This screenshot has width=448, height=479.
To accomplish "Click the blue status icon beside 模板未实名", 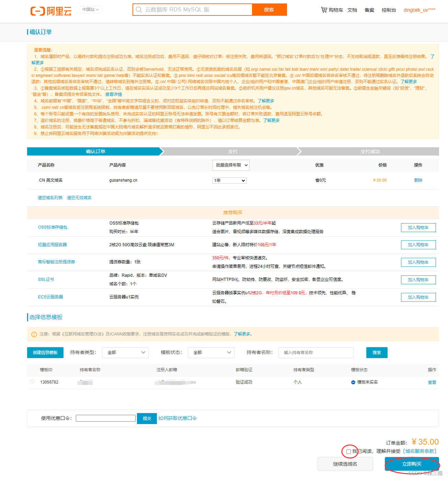I will click(x=353, y=382).
